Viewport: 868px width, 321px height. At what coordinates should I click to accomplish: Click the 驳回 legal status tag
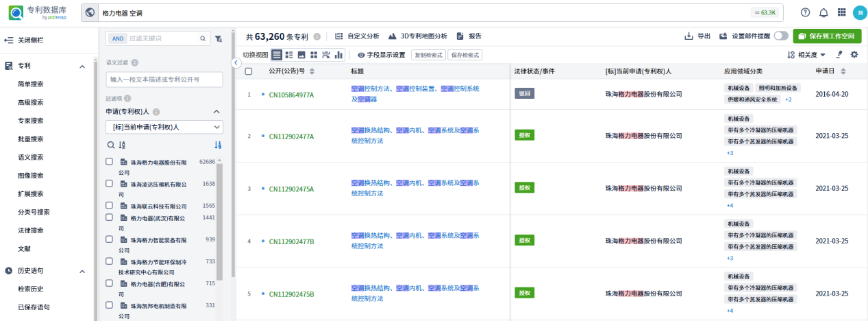click(524, 93)
